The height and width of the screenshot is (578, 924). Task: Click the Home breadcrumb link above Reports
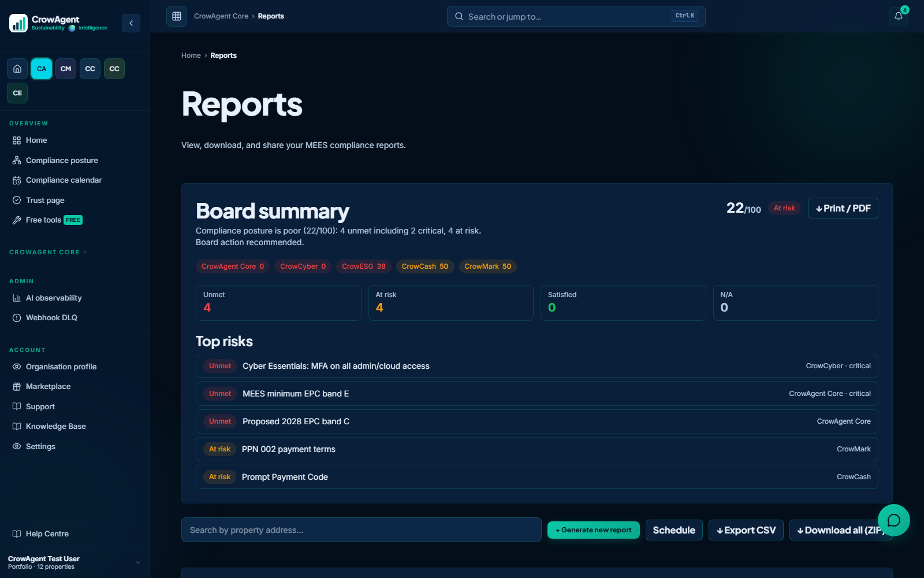(x=191, y=55)
